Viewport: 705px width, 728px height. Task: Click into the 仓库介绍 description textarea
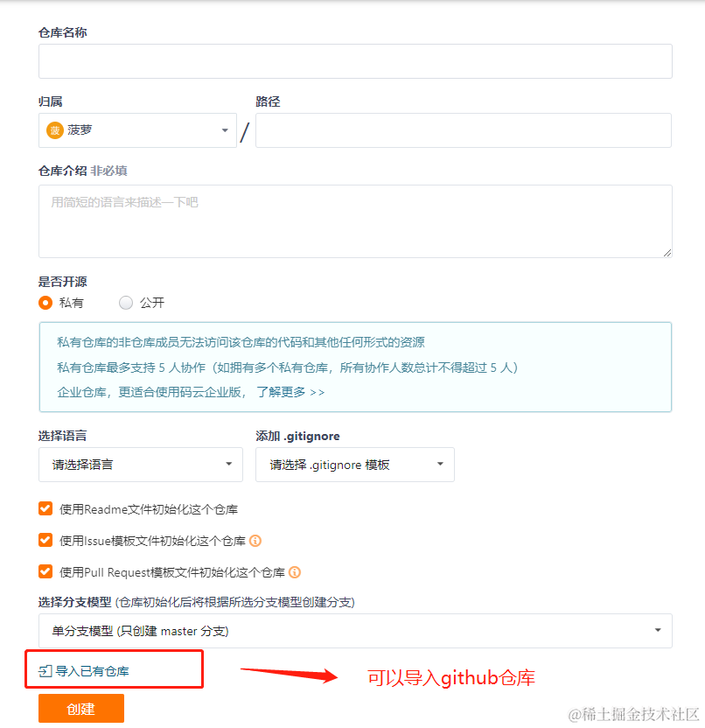point(355,221)
